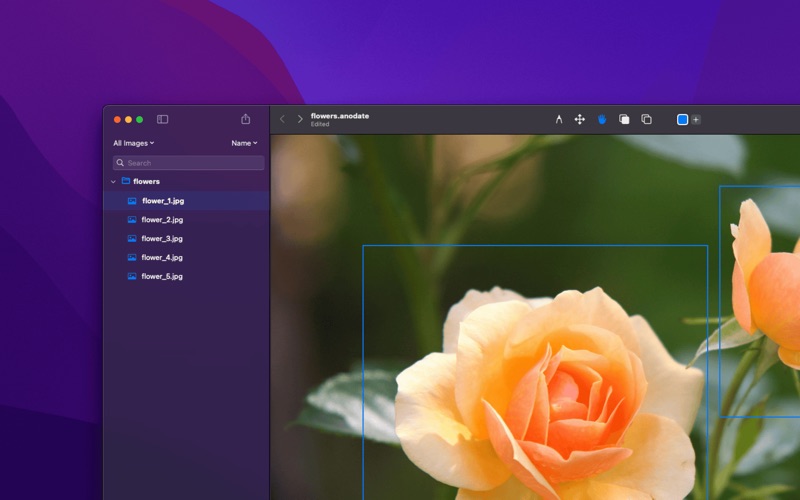This screenshot has height=500, width=800.
Task: Open the All Images filter dropdown
Action: (134, 143)
